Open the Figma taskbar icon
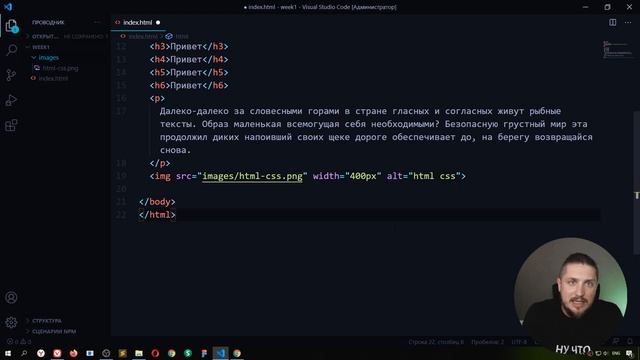The image size is (640, 360). 204,353
